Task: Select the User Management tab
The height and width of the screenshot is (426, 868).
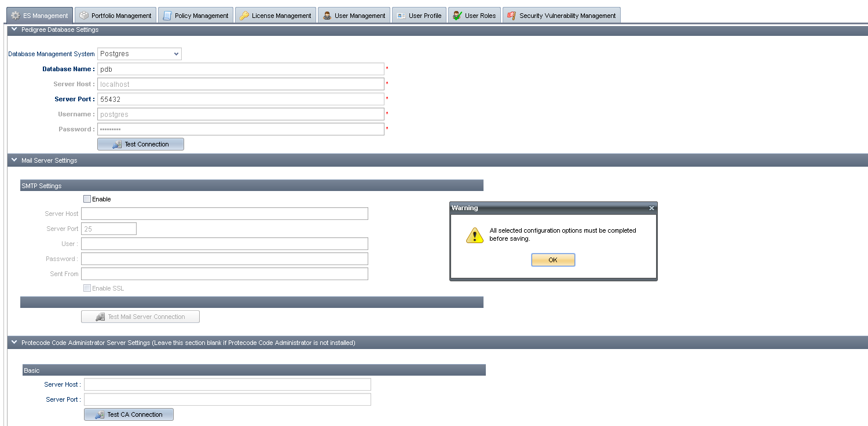Action: (x=354, y=16)
